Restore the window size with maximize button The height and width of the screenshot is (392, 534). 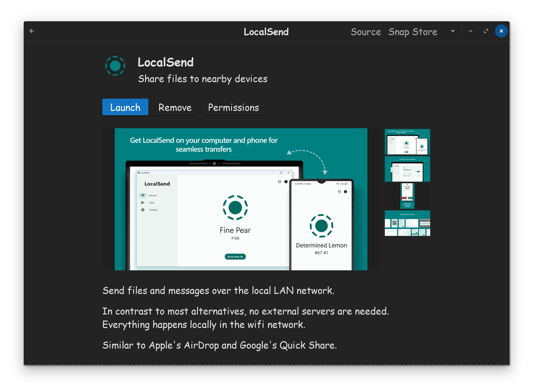click(486, 31)
